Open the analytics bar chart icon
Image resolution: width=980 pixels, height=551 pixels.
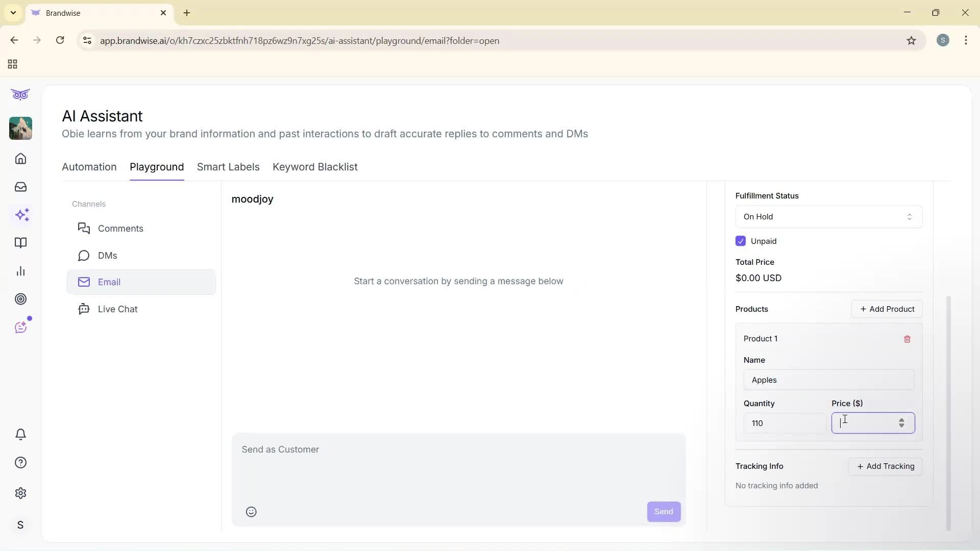(x=20, y=271)
